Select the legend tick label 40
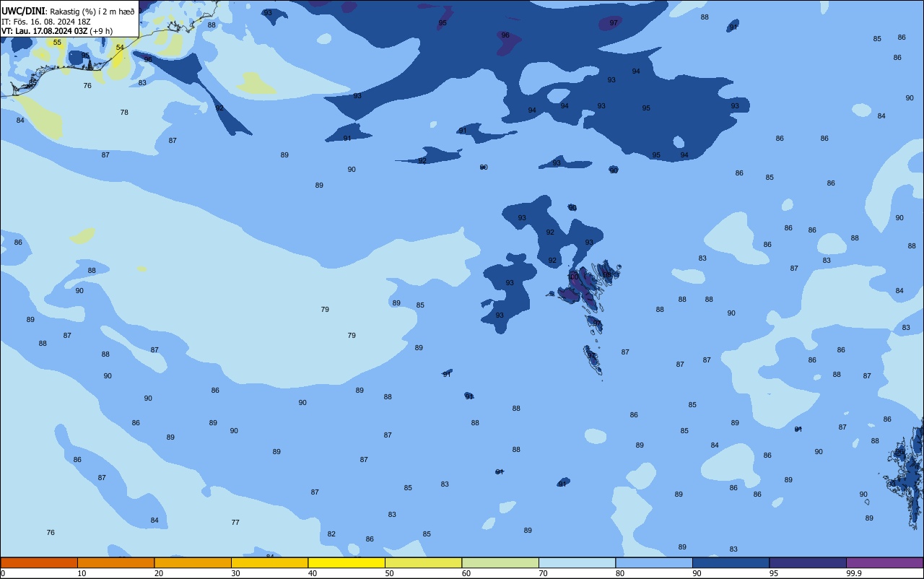The width and height of the screenshot is (924, 579). pyautogui.click(x=313, y=573)
